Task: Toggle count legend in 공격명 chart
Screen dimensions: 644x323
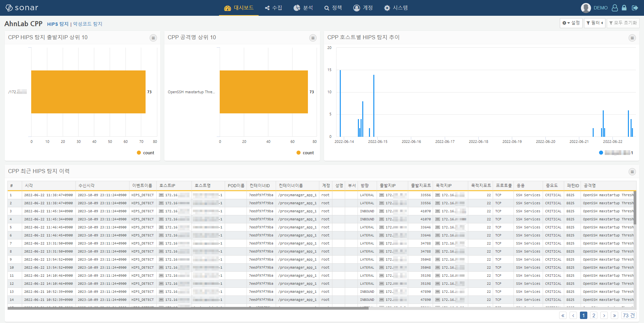Action: [305, 153]
